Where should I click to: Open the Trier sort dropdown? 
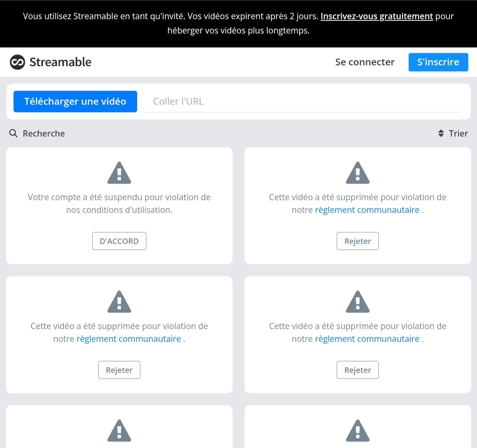pos(453,133)
